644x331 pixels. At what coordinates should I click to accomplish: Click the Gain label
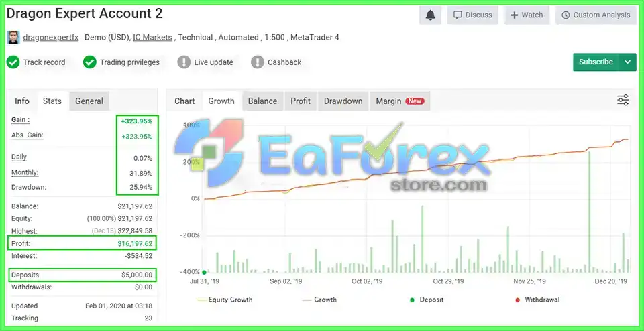pyautogui.click(x=21, y=120)
